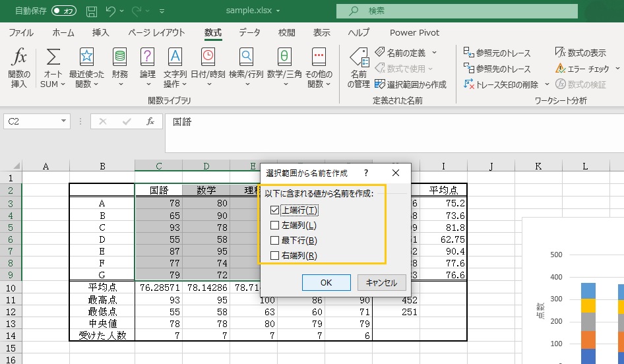
Task: Toggle the 自動保存 autosave switch
Action: pyautogui.click(x=64, y=11)
